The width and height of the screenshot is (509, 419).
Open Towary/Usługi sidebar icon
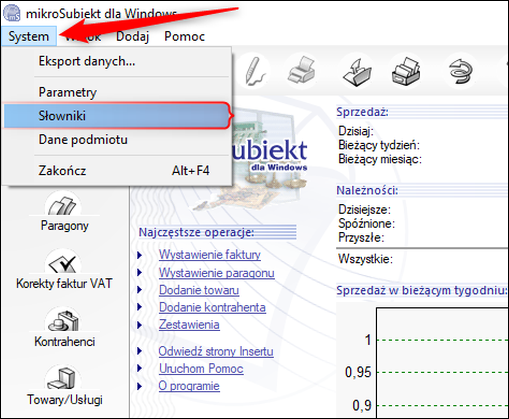click(64, 385)
